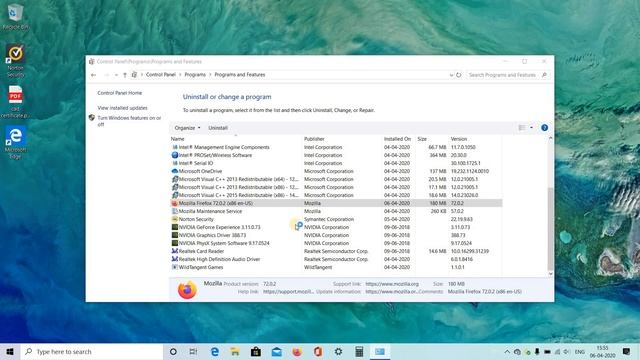Sort list by the Size column header
The height and width of the screenshot is (360, 640).
pyautogui.click(x=422, y=139)
